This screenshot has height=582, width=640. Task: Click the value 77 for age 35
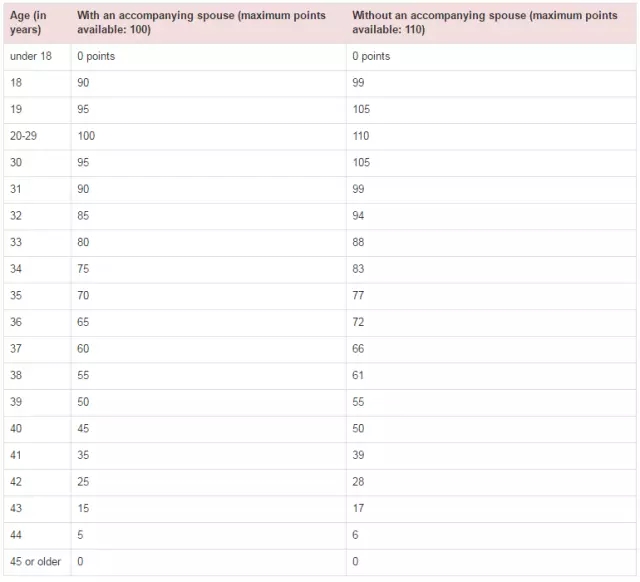point(358,295)
